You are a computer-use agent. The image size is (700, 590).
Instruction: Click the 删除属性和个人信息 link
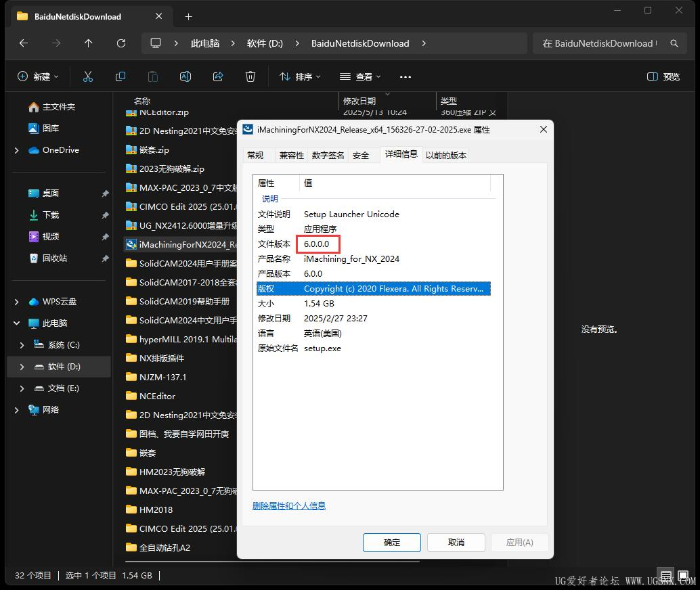pyautogui.click(x=289, y=505)
